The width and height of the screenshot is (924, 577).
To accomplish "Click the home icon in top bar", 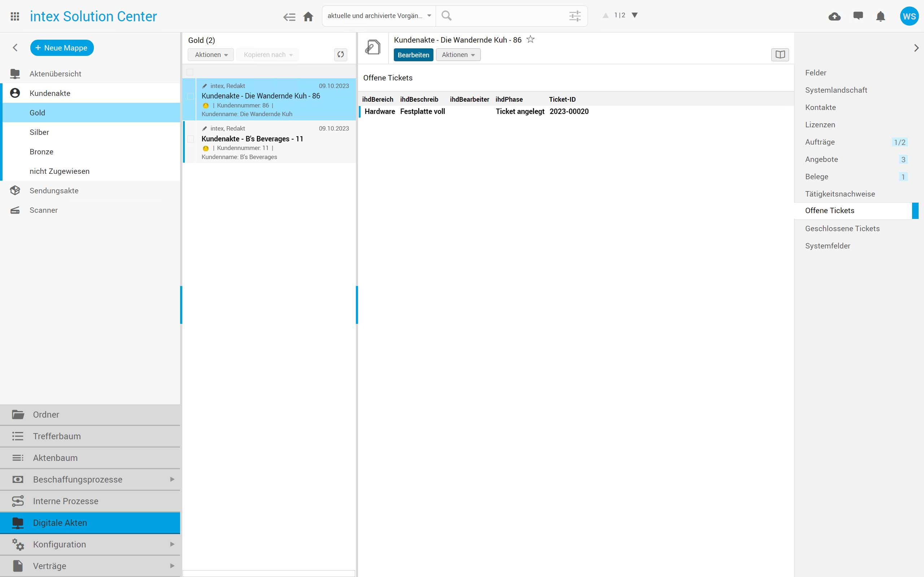I will point(308,17).
